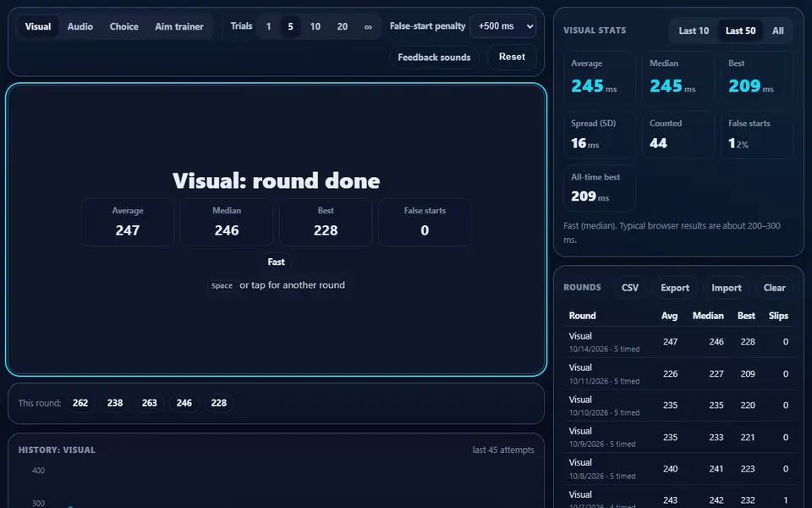Image resolution: width=812 pixels, height=508 pixels.
Task: Show stats for All attempts
Action: click(x=778, y=30)
